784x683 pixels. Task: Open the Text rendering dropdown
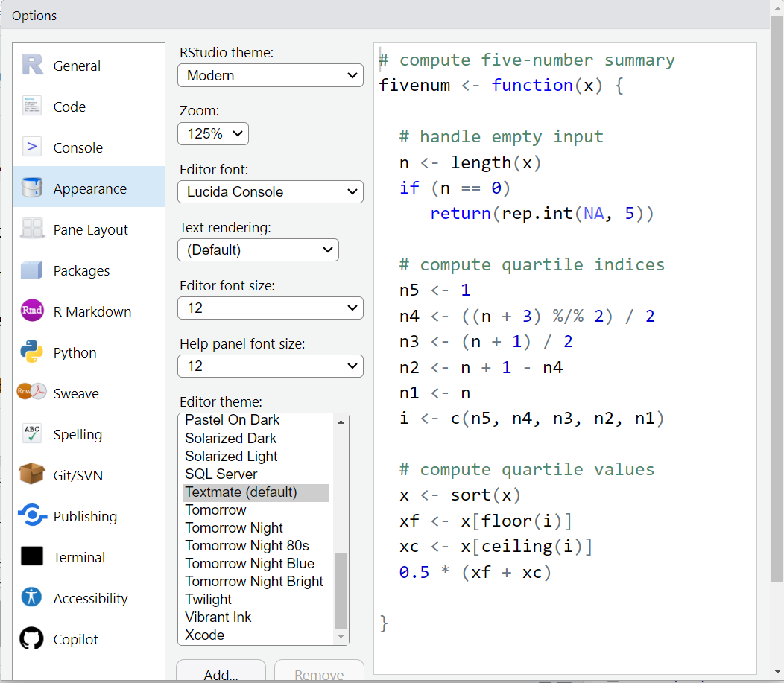point(258,250)
